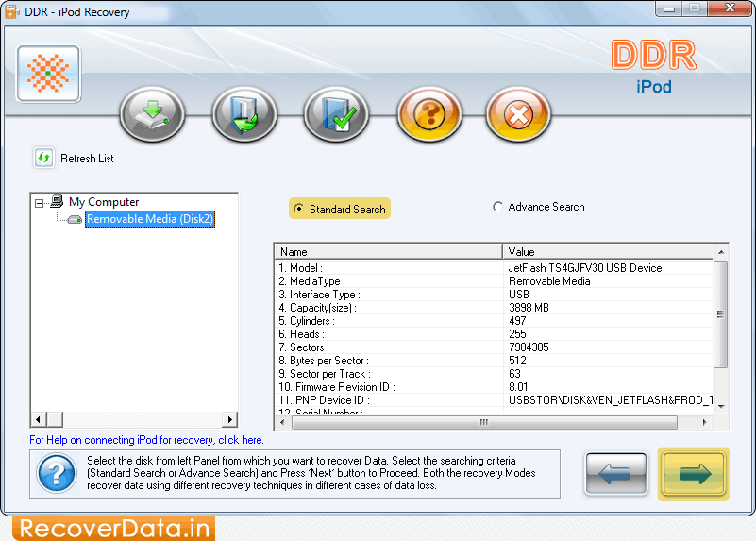Viewport: 756px width, 541px height.
Task: Click the Refresh List label
Action: (x=87, y=159)
